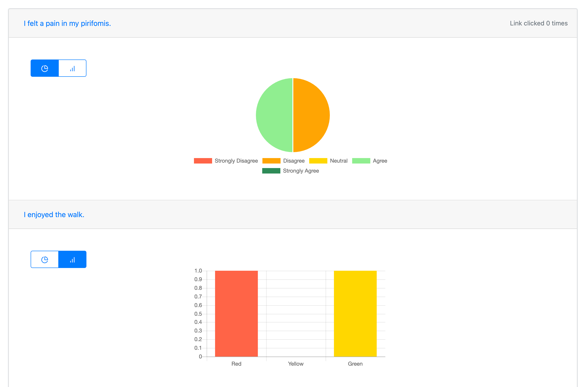The width and height of the screenshot is (588, 387).
Task: Select pie chart view for pirifomis question
Action: coord(45,68)
